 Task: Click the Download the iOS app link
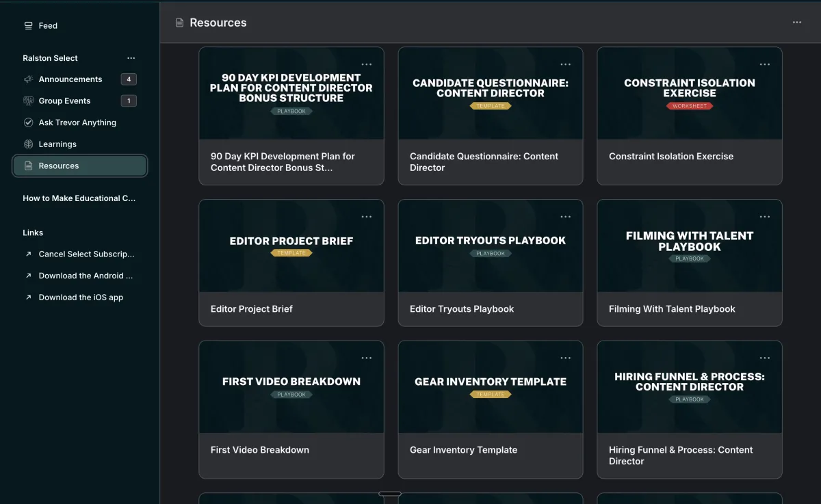81,297
